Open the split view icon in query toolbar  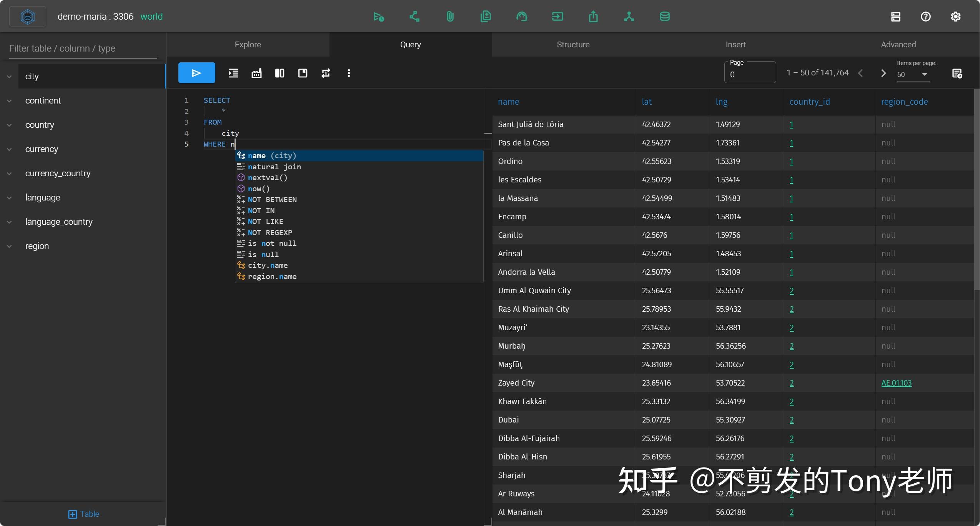(x=280, y=73)
